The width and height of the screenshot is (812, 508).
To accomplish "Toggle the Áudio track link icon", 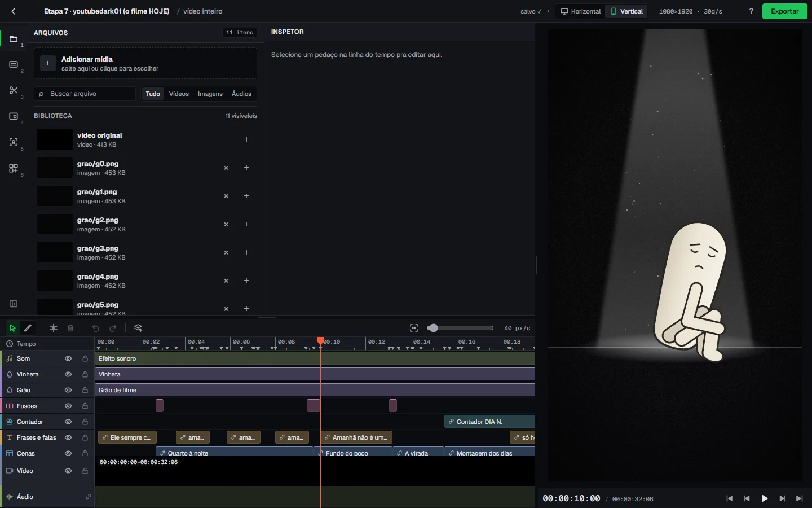I will point(88,497).
